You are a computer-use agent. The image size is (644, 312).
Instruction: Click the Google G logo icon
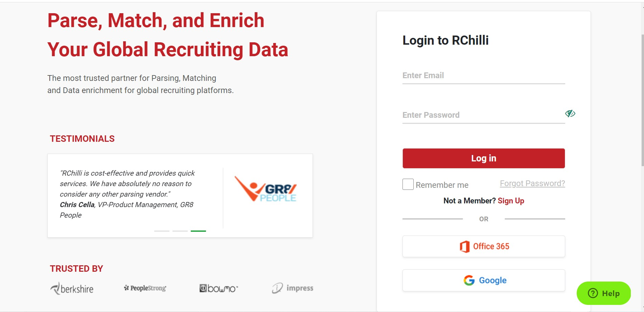(469, 280)
